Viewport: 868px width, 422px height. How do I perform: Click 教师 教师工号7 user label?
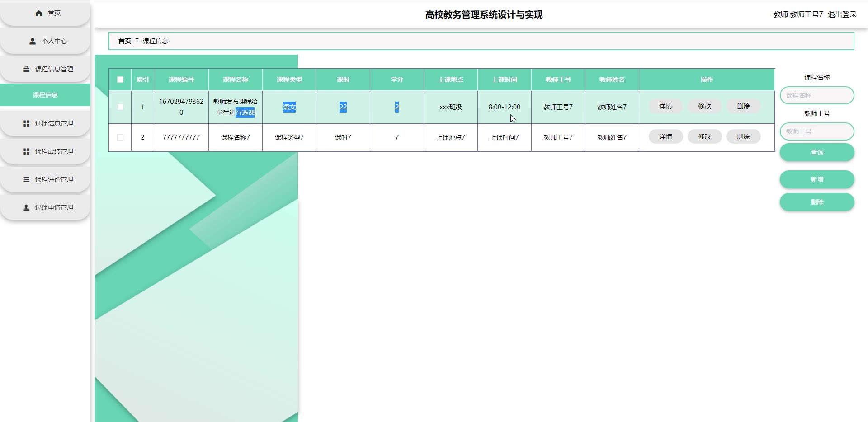coord(798,14)
